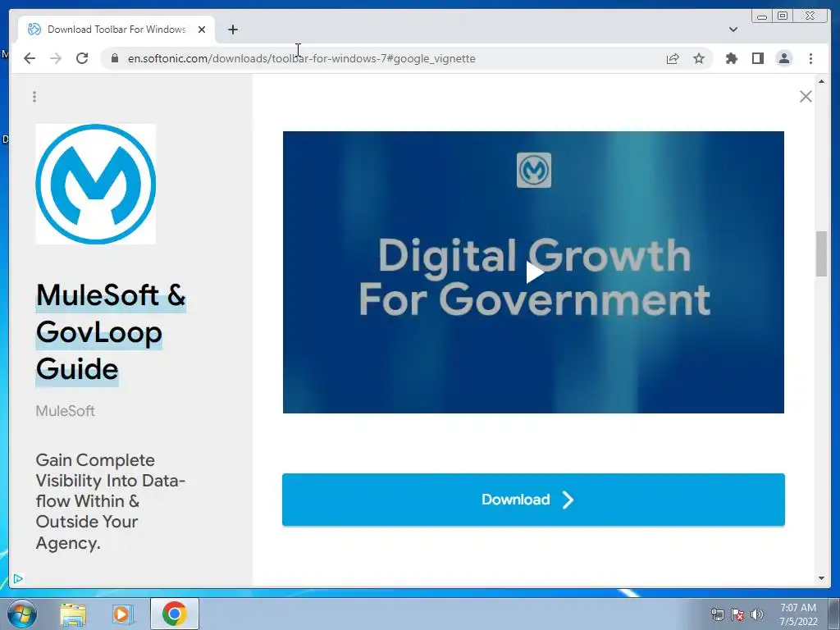Open the ad options three-dot menu

(34, 97)
